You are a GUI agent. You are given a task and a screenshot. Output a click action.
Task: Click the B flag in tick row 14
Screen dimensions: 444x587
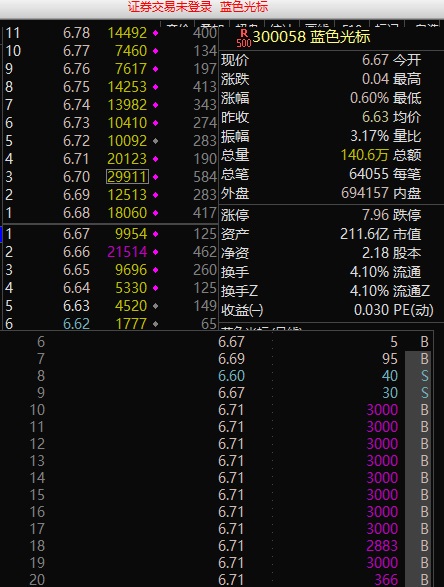(x=424, y=478)
